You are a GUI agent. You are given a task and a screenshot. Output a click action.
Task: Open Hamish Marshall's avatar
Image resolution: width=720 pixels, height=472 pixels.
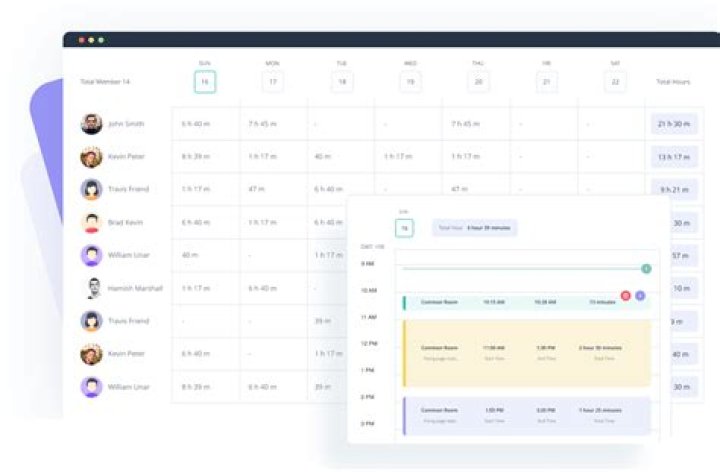click(x=93, y=288)
